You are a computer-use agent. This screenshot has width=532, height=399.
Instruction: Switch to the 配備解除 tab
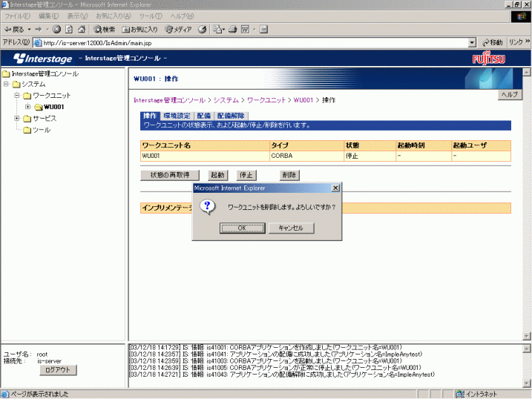pos(231,116)
